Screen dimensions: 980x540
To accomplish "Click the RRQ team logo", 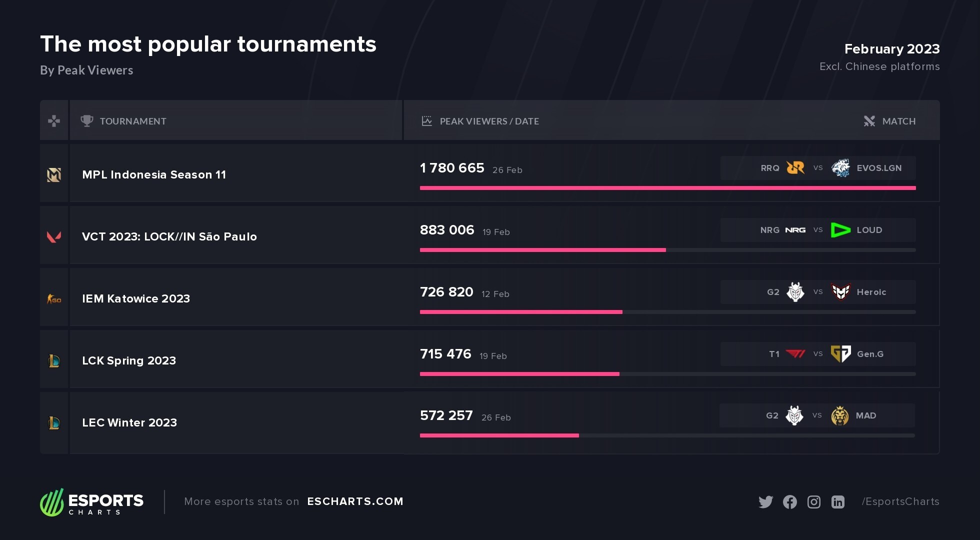I will (795, 168).
